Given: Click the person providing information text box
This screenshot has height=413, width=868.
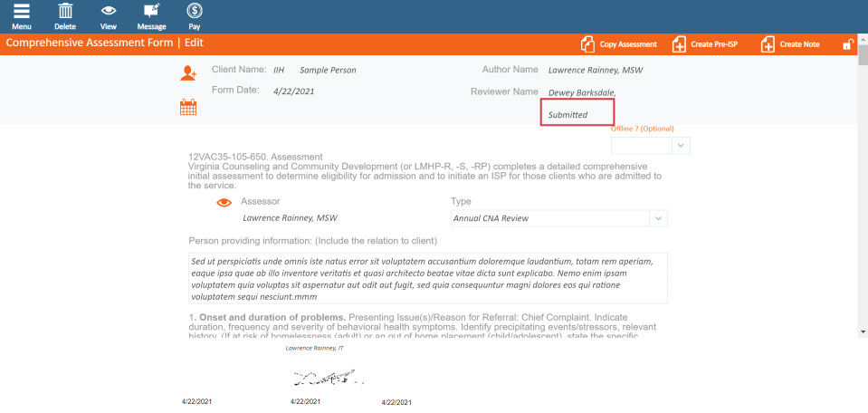Looking at the screenshot, I should tap(428, 278).
